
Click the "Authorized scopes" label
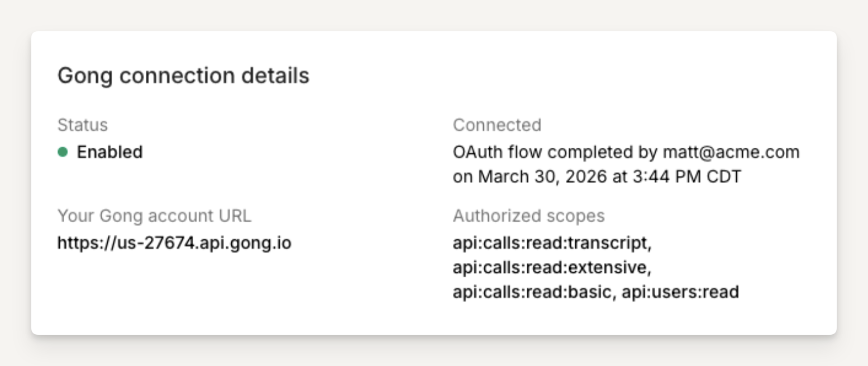(528, 216)
